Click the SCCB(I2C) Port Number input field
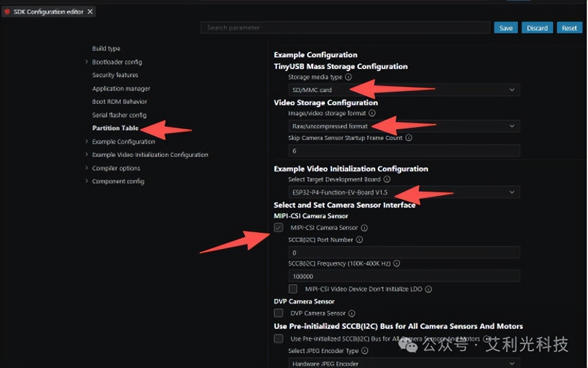This screenshot has width=588, height=368. tap(404, 252)
